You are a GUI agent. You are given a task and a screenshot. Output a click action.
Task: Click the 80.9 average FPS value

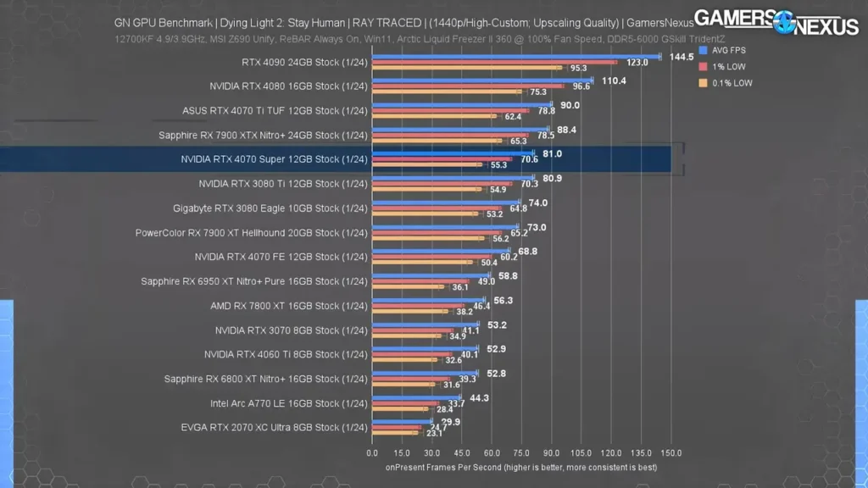click(553, 178)
